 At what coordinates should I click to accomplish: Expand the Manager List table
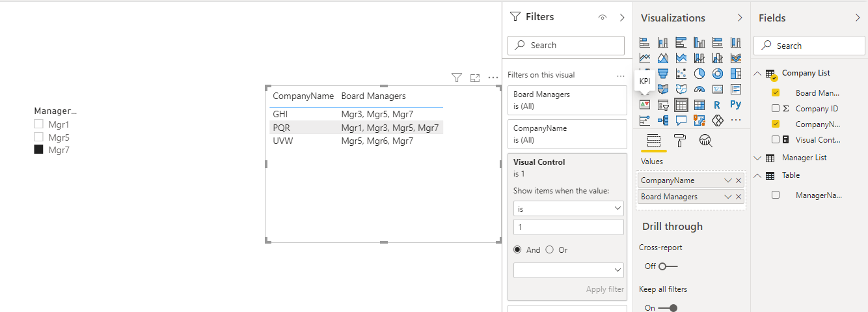coord(757,158)
